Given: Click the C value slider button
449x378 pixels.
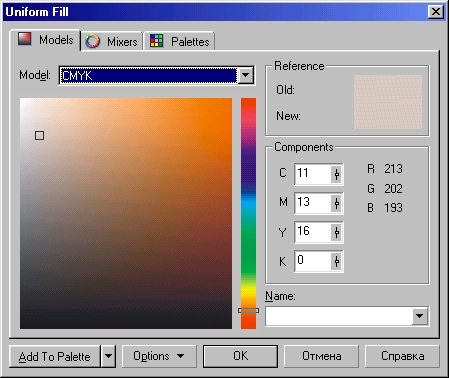Looking at the screenshot, I should [337, 174].
